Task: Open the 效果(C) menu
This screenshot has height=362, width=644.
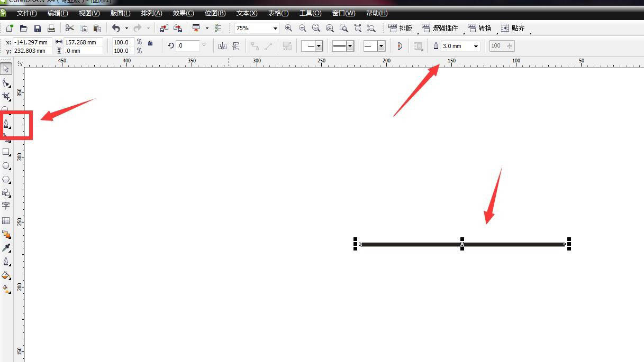Action: point(183,13)
